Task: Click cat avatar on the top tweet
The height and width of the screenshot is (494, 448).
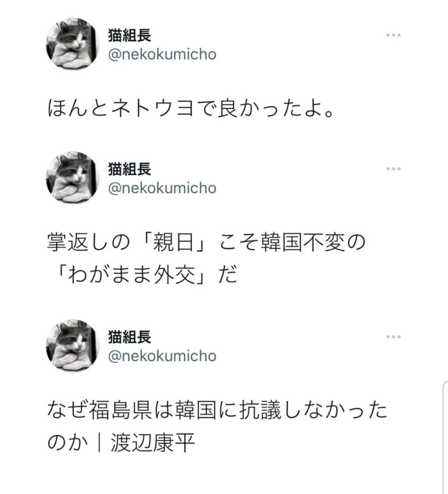Action: click(x=70, y=45)
